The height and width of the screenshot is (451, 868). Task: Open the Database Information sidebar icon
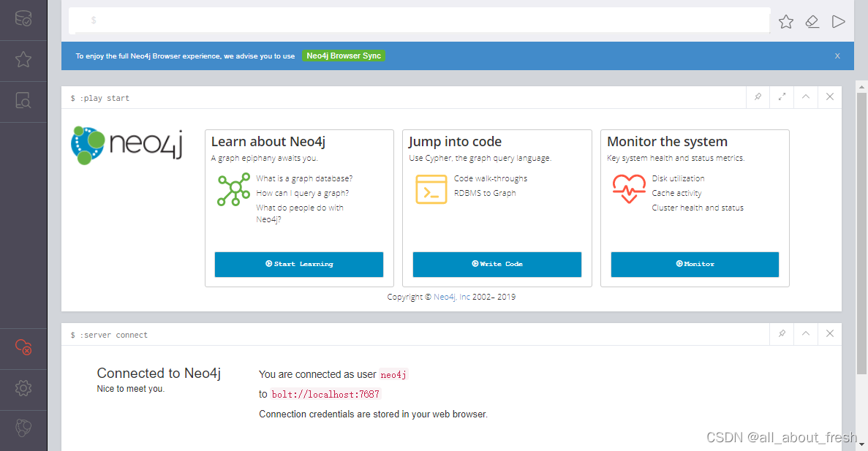click(23, 18)
